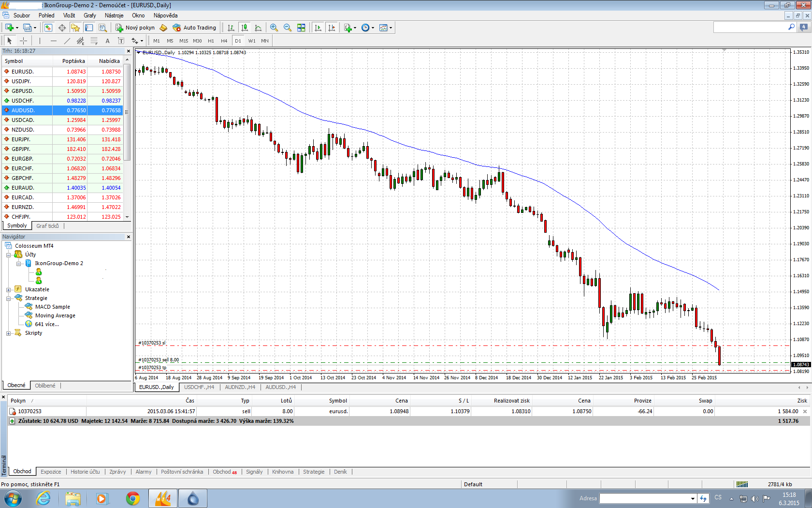The width and height of the screenshot is (812, 508).
Task: Switch to Graf ticků tab
Action: [47, 226]
